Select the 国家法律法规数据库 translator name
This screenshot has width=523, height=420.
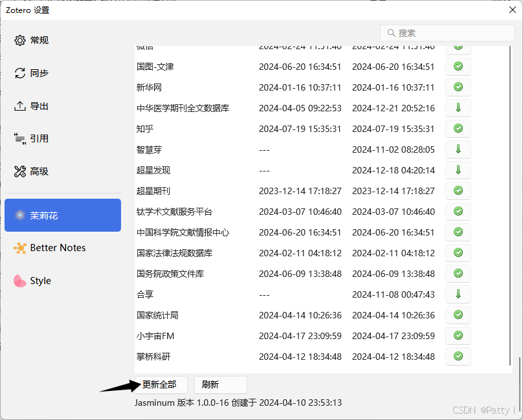pyautogui.click(x=175, y=253)
